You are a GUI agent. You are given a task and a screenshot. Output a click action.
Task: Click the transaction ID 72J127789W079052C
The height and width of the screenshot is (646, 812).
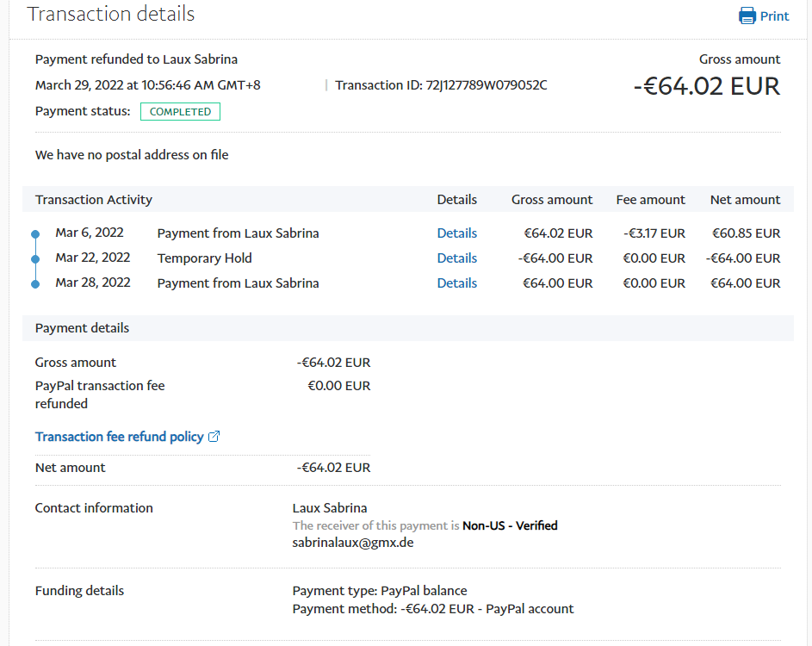(487, 85)
